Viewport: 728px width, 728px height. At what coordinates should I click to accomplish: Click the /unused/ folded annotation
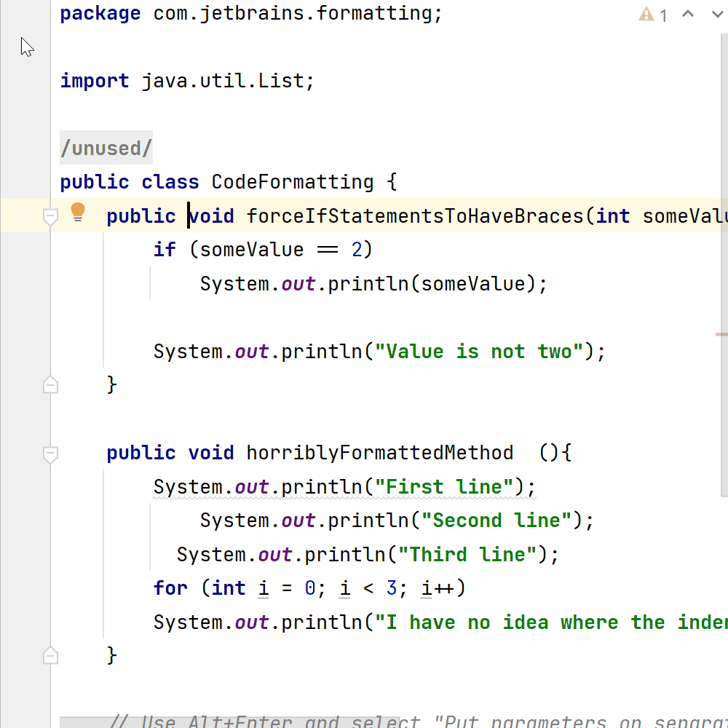106,148
